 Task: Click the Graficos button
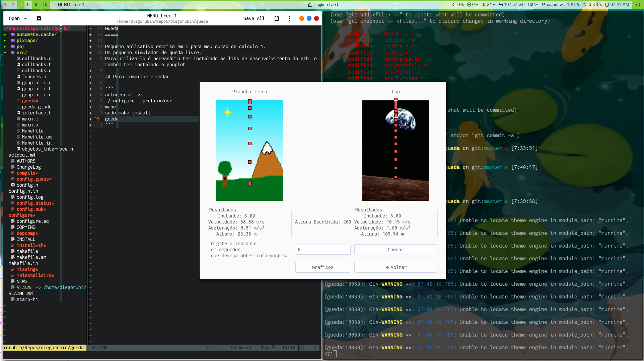[323, 267]
